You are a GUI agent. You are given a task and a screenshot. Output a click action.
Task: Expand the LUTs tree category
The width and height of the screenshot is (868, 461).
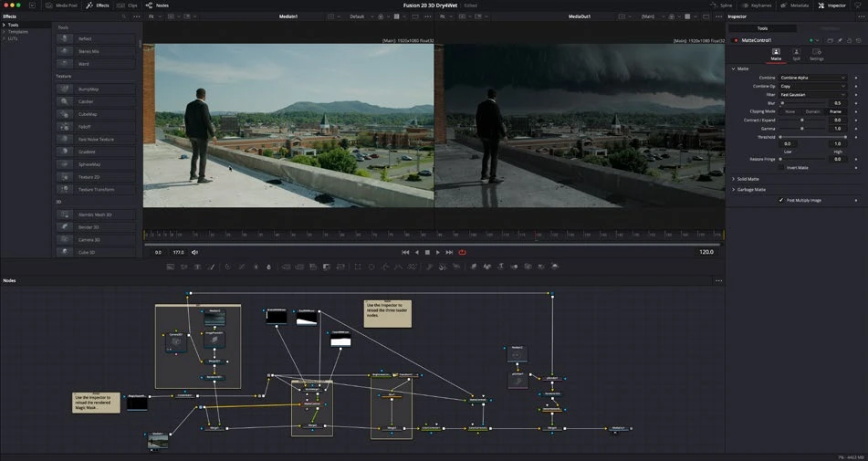(4, 38)
